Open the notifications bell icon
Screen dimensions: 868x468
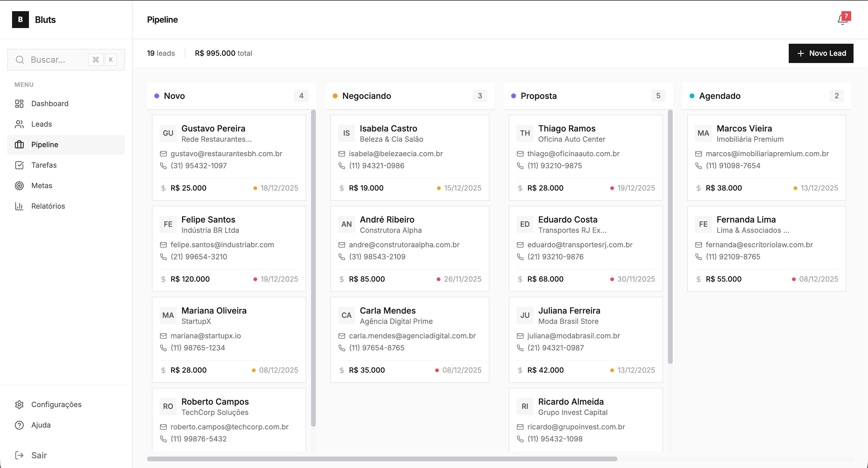pos(842,20)
